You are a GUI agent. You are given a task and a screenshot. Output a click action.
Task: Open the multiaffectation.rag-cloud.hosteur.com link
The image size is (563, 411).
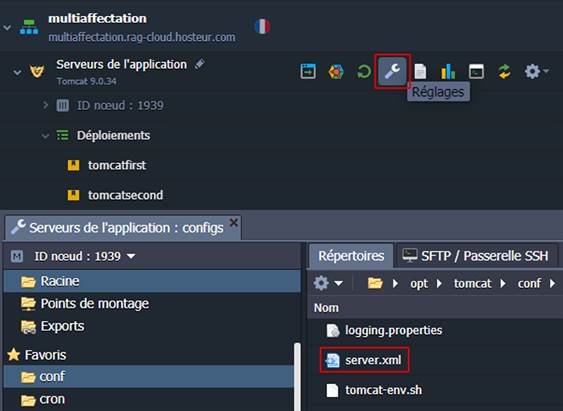142,37
